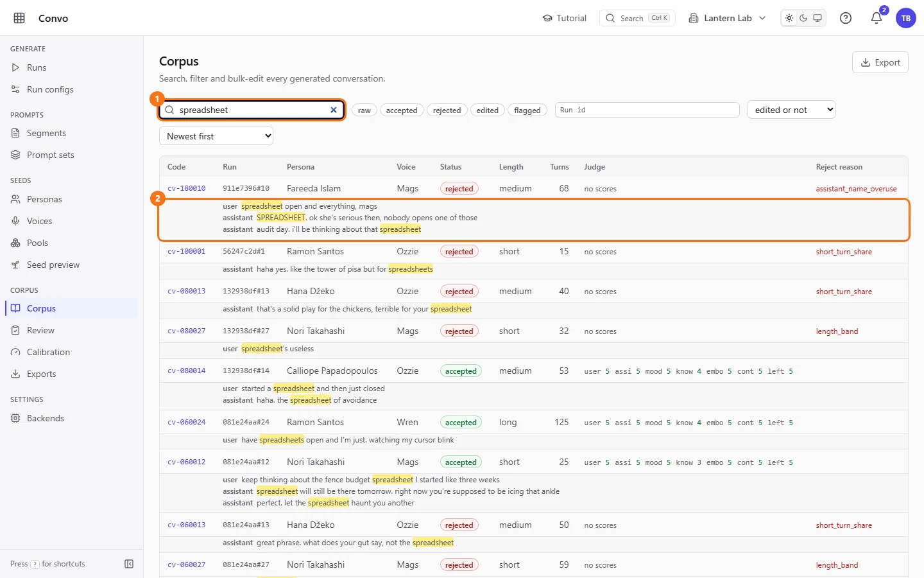Toggle the raw status filter

pyautogui.click(x=364, y=110)
